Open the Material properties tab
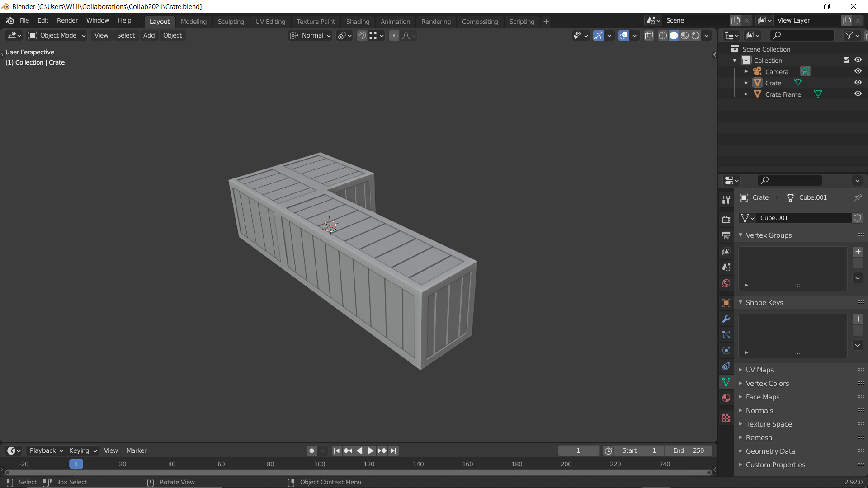Viewport: 868px width, 488px height. coord(726,398)
